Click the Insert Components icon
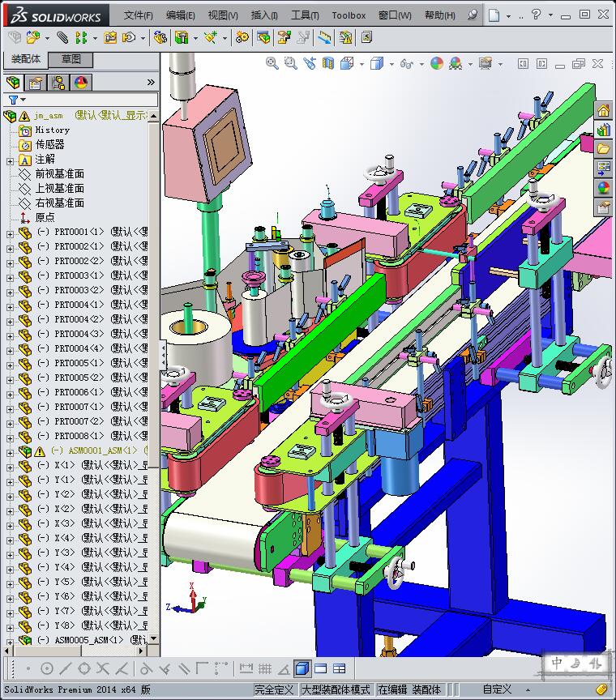This screenshot has height=700, width=616. (x=32, y=37)
